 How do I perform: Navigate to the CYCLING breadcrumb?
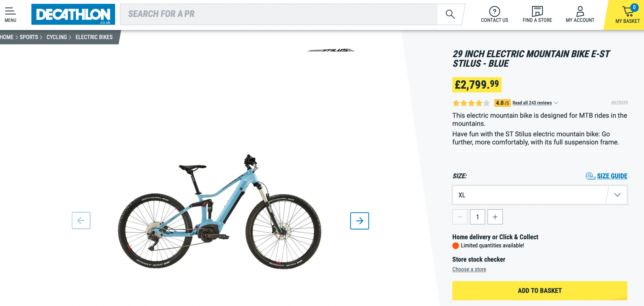point(57,37)
